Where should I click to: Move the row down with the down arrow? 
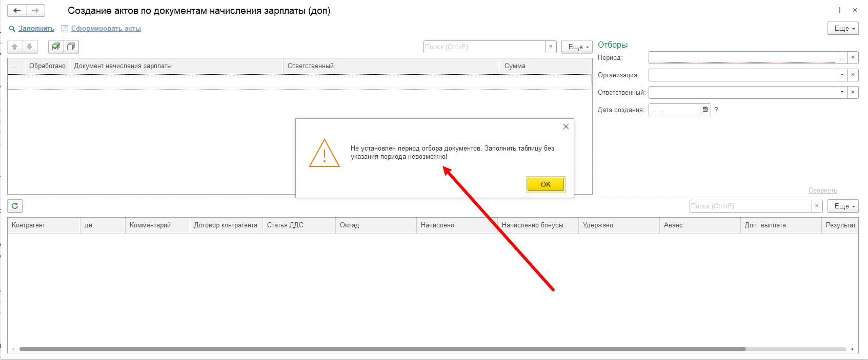[30, 47]
